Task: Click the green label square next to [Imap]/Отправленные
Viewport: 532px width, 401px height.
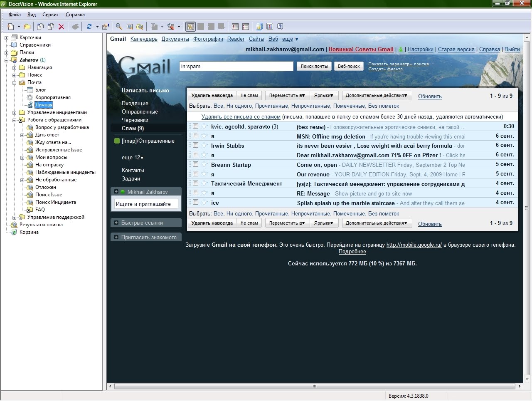Action: [x=117, y=141]
